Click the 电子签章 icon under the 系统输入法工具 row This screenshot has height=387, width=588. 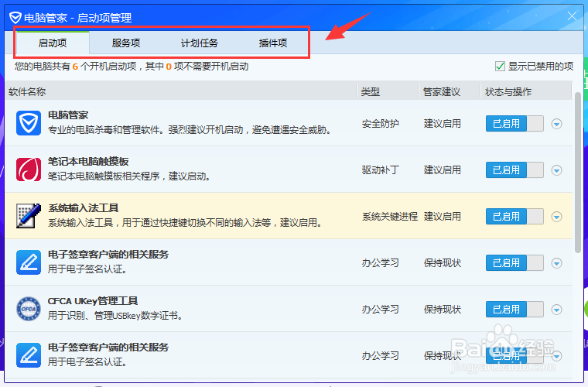[x=29, y=262]
